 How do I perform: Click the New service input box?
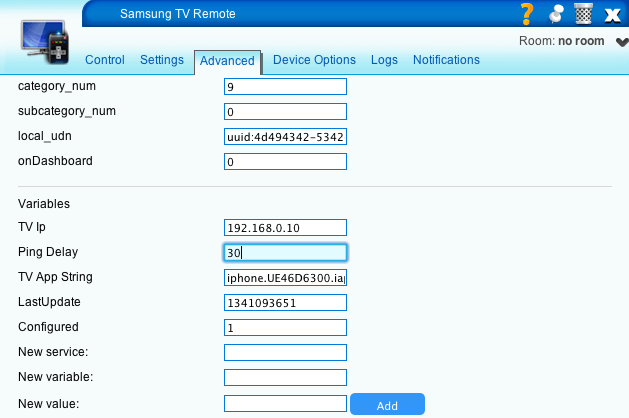(x=285, y=353)
